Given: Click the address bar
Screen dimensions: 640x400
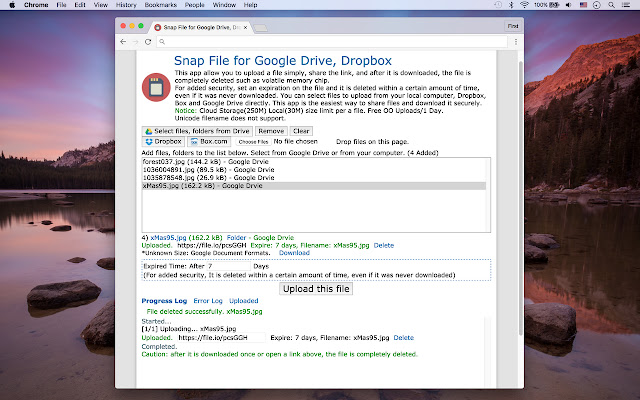Looking at the screenshot, I should pos(332,42).
